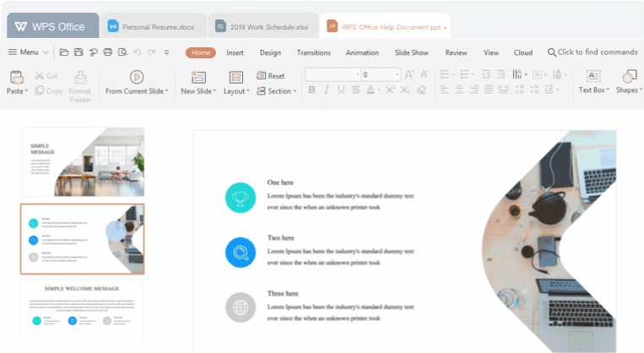Viewport: 644px width, 353px height.
Task: Open the From Current Slide dropdown
Action: click(x=167, y=91)
